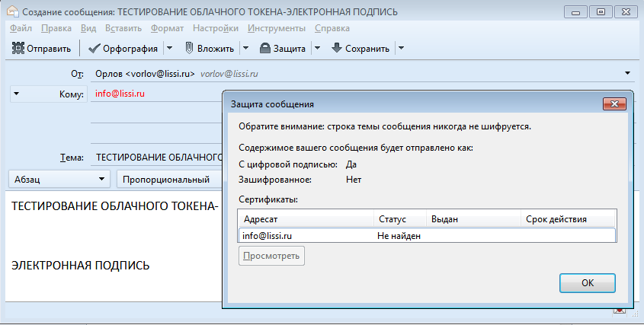Click the ТЕСТИРОВАНИЕ ОБЛАЧНОГО ТОКЕНА- body line
This screenshot has width=644, height=325.
click(x=114, y=206)
